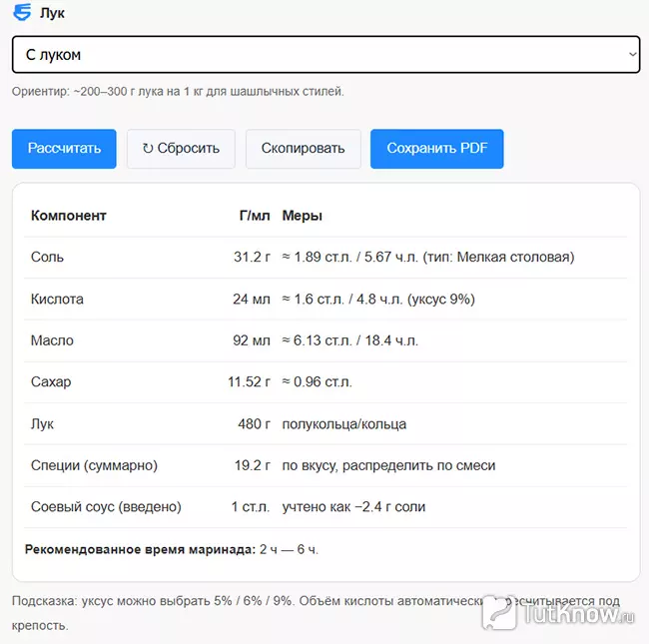The image size is (649, 644).
Task: Click the Компонент column header
Action: tap(69, 216)
